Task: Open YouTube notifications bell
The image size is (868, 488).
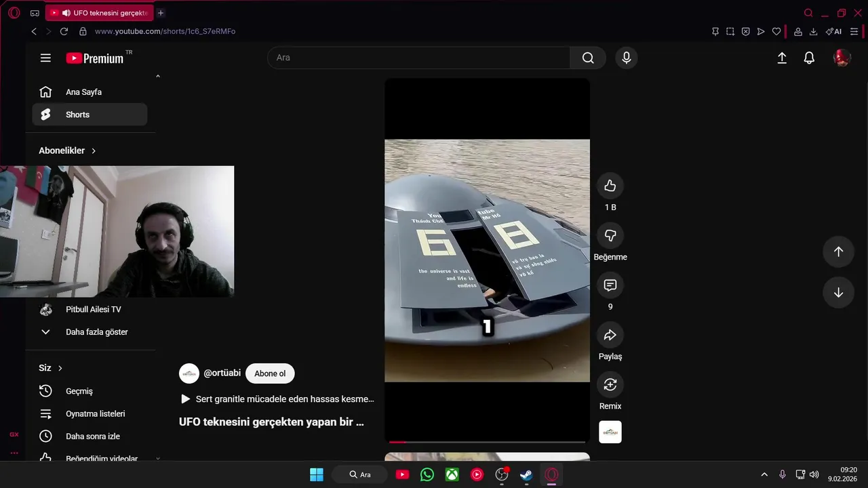Action: pyautogui.click(x=809, y=58)
